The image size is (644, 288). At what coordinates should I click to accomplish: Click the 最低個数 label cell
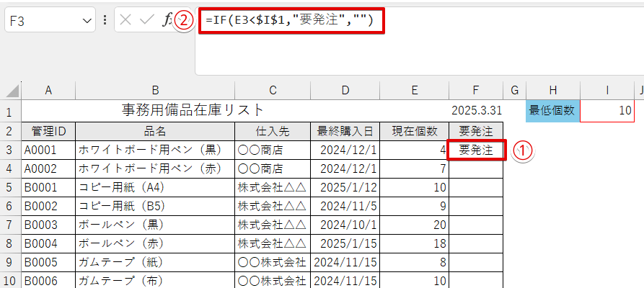click(x=553, y=110)
